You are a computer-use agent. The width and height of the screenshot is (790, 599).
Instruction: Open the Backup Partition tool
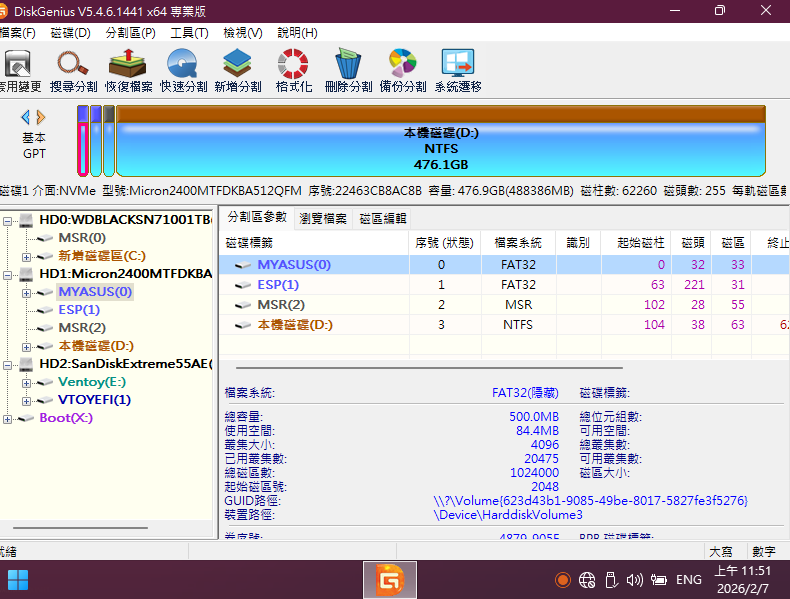click(403, 70)
